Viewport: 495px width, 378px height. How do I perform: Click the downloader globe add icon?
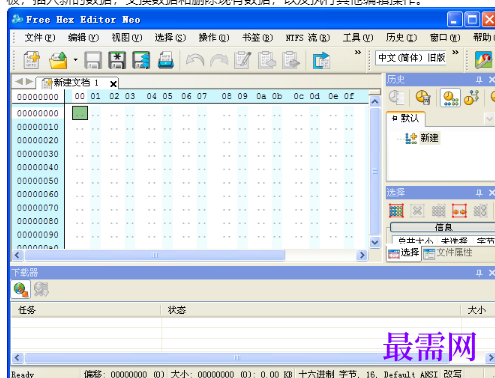pos(21,289)
